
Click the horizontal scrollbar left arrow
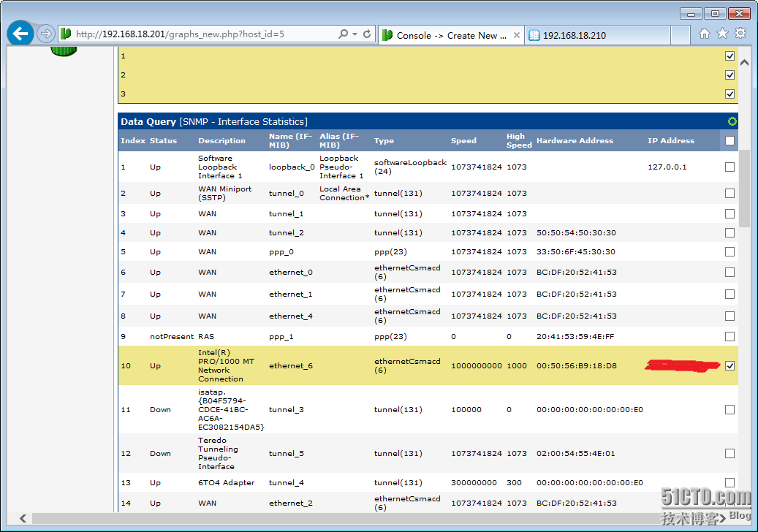(x=23, y=518)
